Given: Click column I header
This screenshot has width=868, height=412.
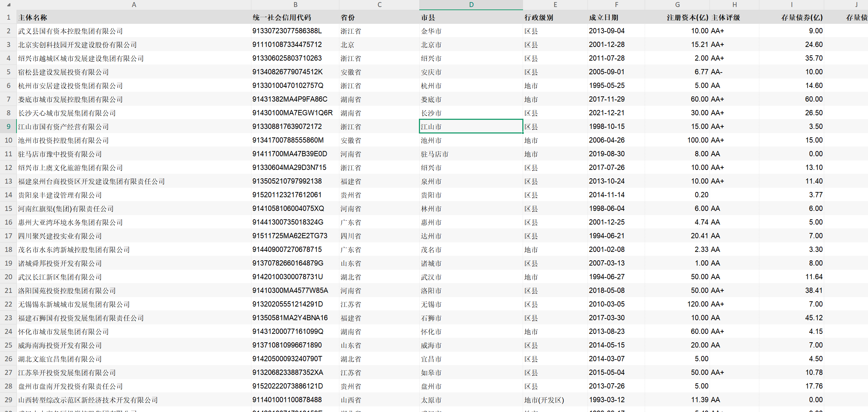Looking at the screenshot, I should coord(791,5).
